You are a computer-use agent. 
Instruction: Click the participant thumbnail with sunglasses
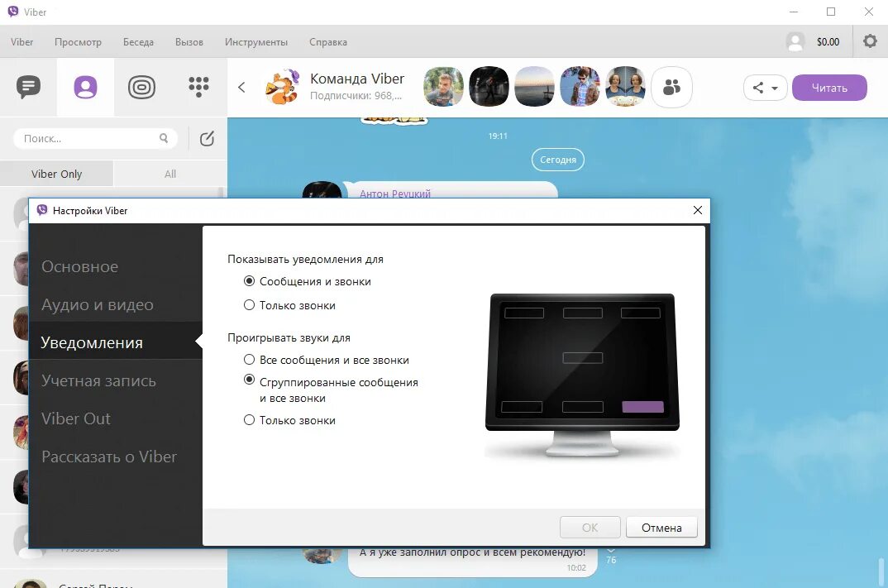[x=580, y=87]
